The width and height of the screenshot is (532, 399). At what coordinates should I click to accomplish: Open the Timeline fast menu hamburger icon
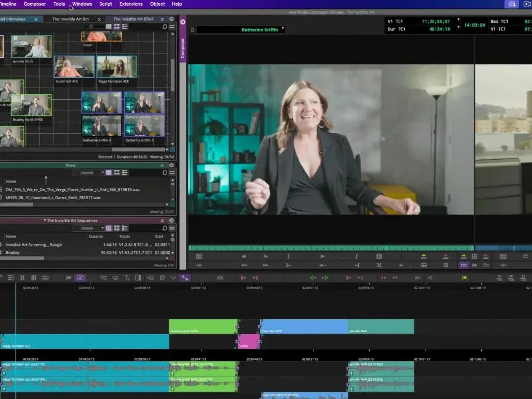pyautogui.click(x=10, y=278)
